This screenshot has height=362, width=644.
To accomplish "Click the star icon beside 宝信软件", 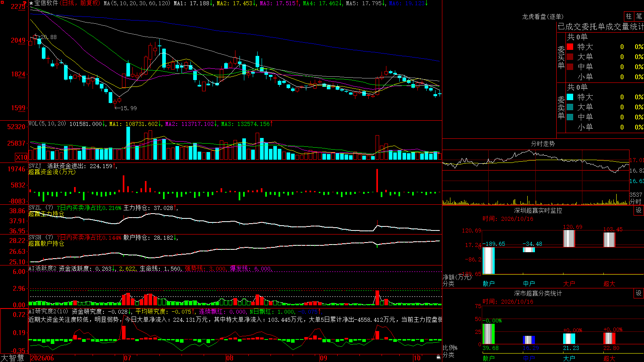I will click(31, 3).
